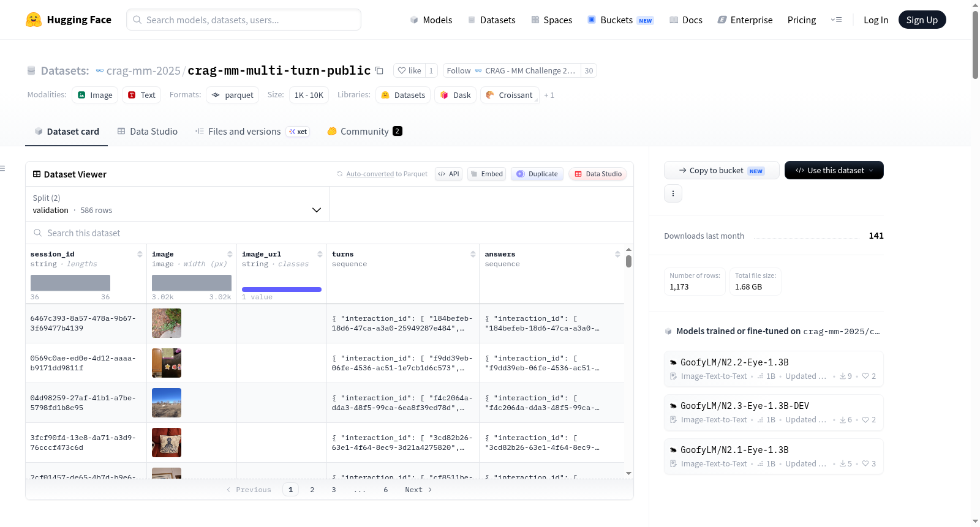The image size is (980, 527).
Task: Focus the models, datasets, users search box
Action: click(x=244, y=20)
